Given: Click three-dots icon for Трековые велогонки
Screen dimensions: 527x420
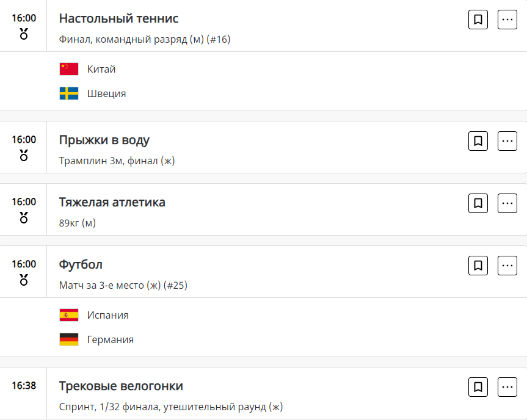Looking at the screenshot, I should [507, 387].
